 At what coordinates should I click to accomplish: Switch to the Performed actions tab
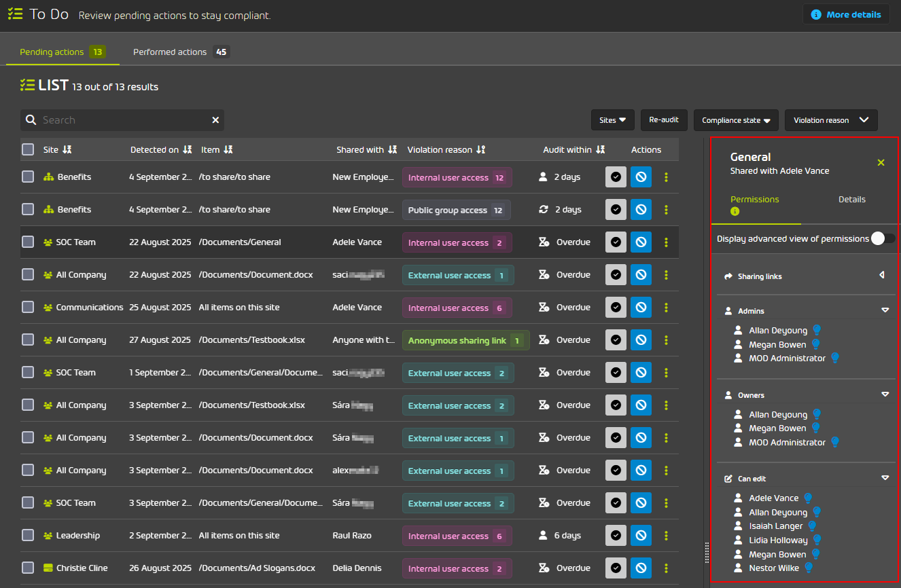pyautogui.click(x=169, y=51)
